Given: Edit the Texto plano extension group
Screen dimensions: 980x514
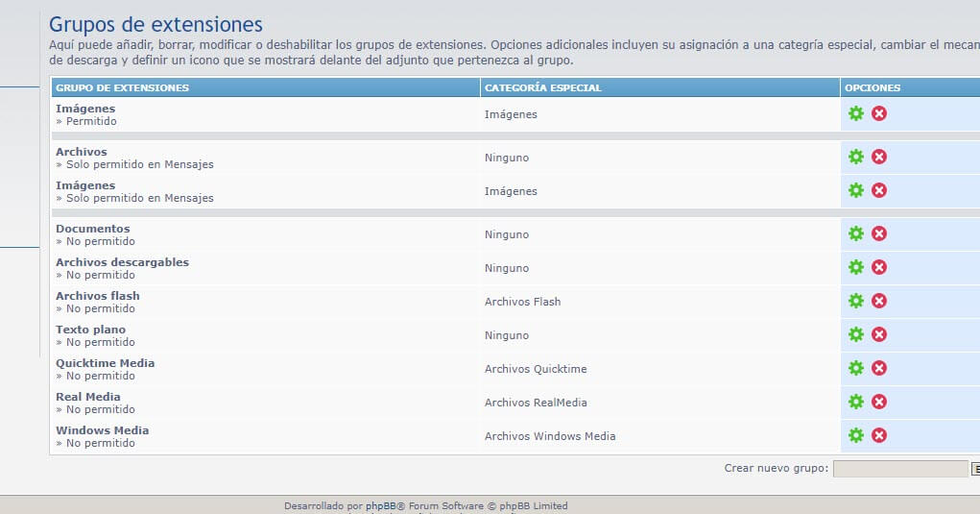Looking at the screenshot, I should pos(856,334).
